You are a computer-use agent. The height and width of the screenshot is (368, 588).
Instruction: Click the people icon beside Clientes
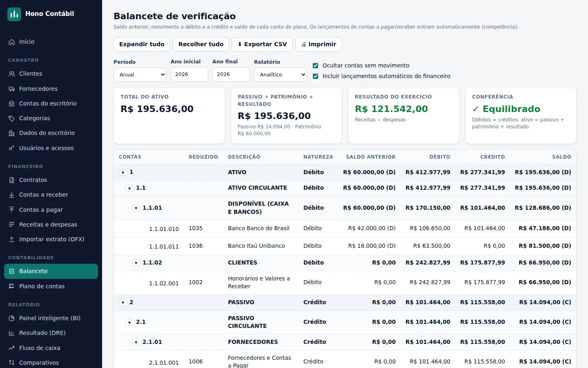click(x=11, y=74)
